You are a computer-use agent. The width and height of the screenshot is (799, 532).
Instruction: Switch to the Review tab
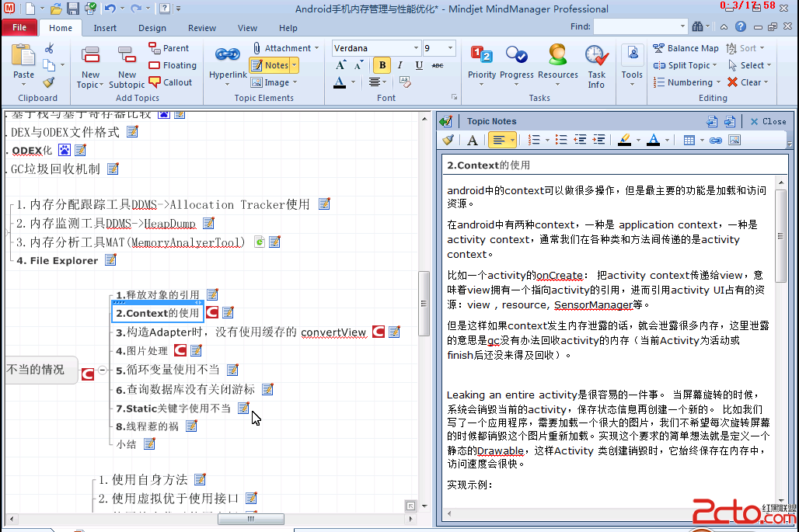[x=202, y=28]
